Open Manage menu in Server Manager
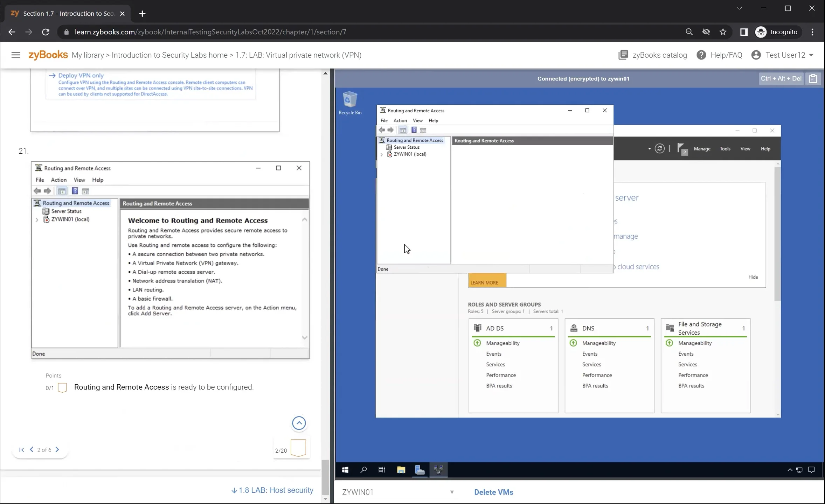825x504 pixels. tap(702, 149)
